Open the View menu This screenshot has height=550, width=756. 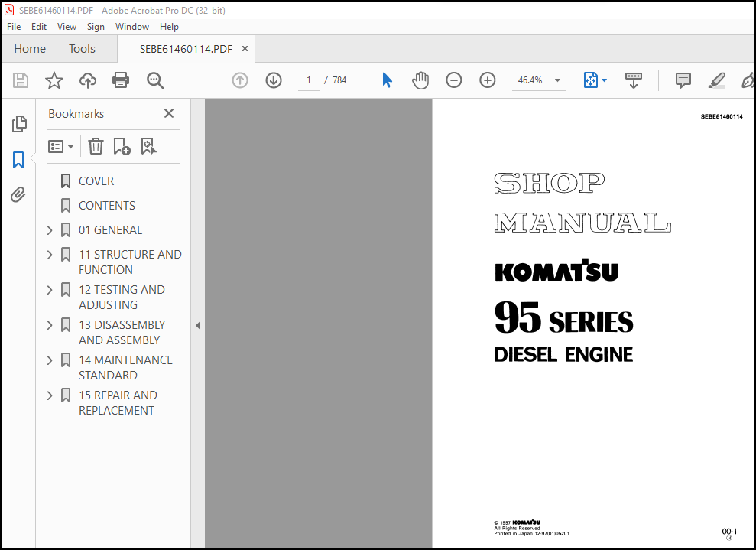[67, 27]
